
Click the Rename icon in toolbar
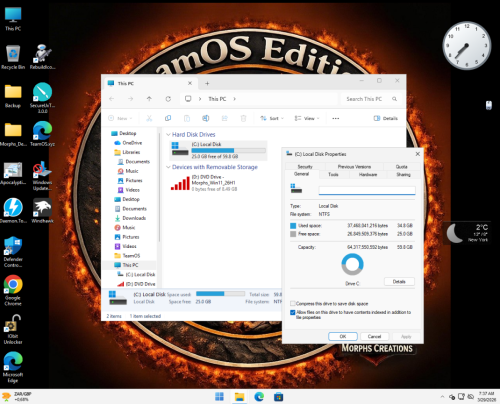tap(206, 118)
